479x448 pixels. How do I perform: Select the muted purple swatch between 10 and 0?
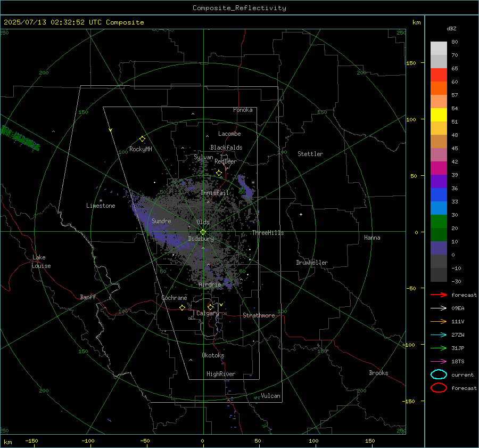pos(439,248)
